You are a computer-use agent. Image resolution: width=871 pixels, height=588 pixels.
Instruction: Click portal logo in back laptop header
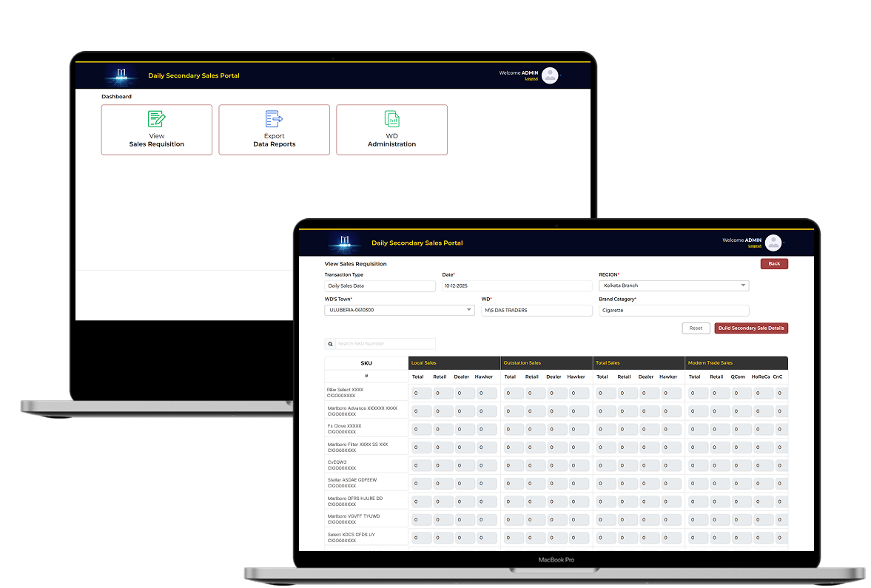(121, 75)
